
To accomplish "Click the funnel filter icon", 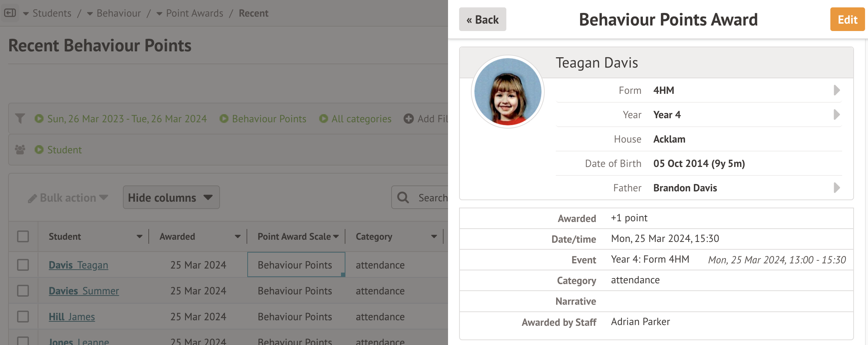I will coord(20,119).
